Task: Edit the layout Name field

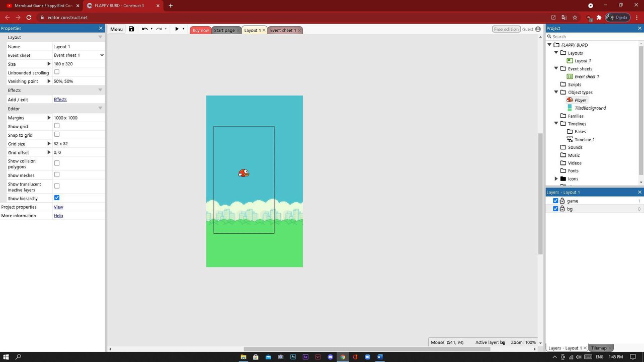Action: (x=78, y=46)
